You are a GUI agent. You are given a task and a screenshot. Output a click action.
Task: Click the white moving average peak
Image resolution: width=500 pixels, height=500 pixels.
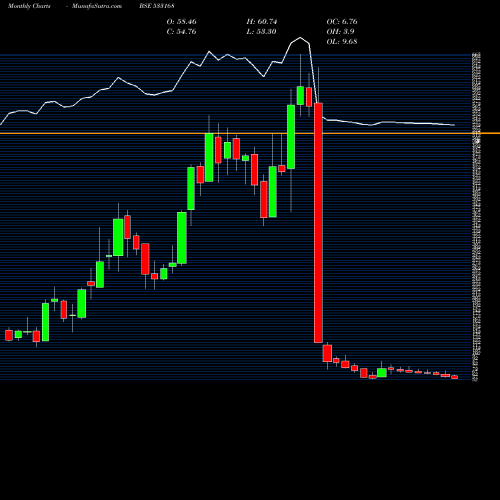click(300, 38)
